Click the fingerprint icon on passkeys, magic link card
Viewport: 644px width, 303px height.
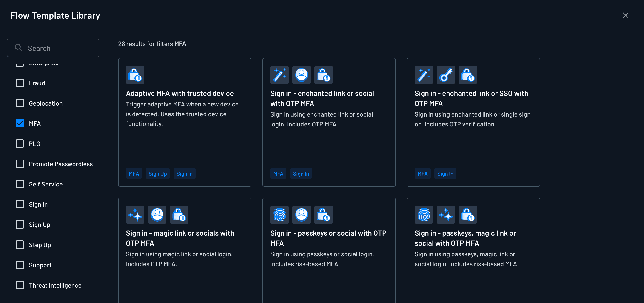tap(424, 214)
